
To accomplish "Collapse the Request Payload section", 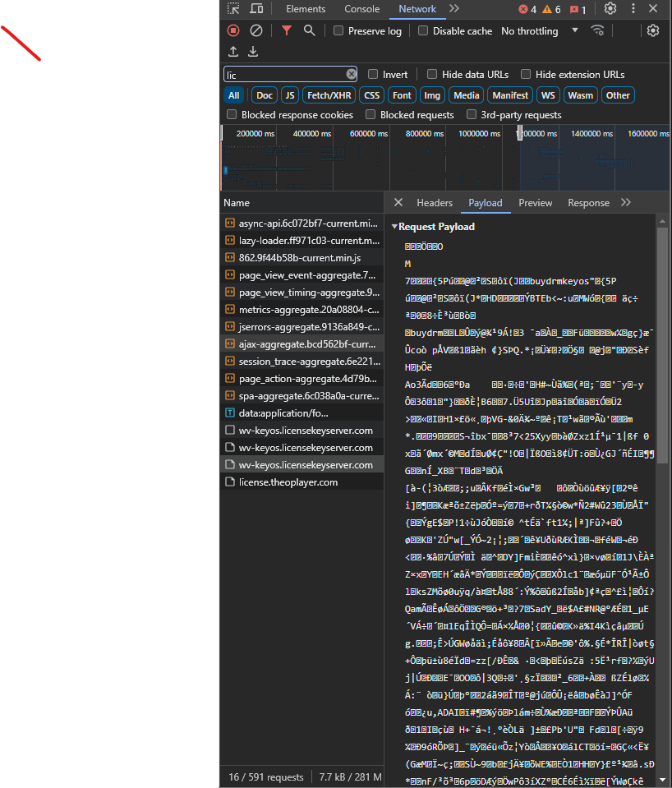I will (394, 227).
